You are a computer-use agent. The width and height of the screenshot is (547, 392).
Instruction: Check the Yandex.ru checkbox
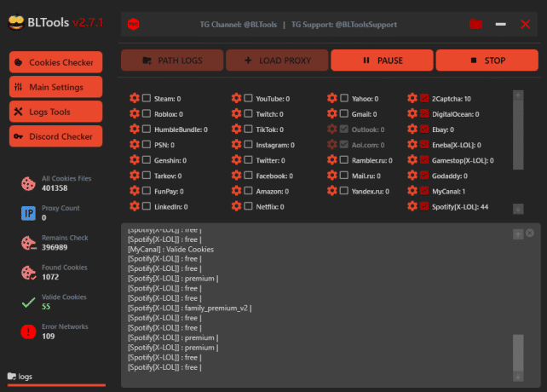(344, 191)
